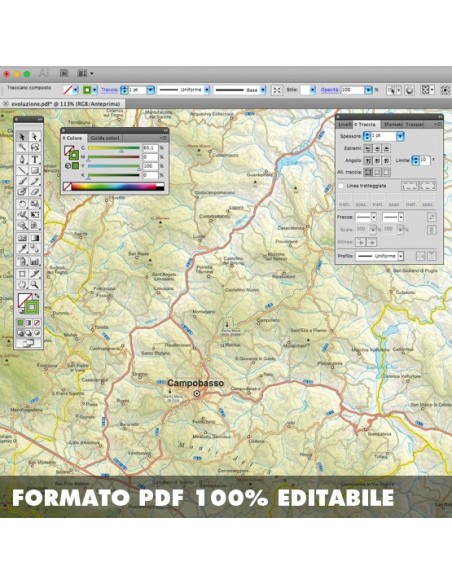Image resolution: width=452 pixels, height=584 pixels.
Task: Open the Profilo Uniforme dropdown in Traccia panel
Action: [401, 256]
